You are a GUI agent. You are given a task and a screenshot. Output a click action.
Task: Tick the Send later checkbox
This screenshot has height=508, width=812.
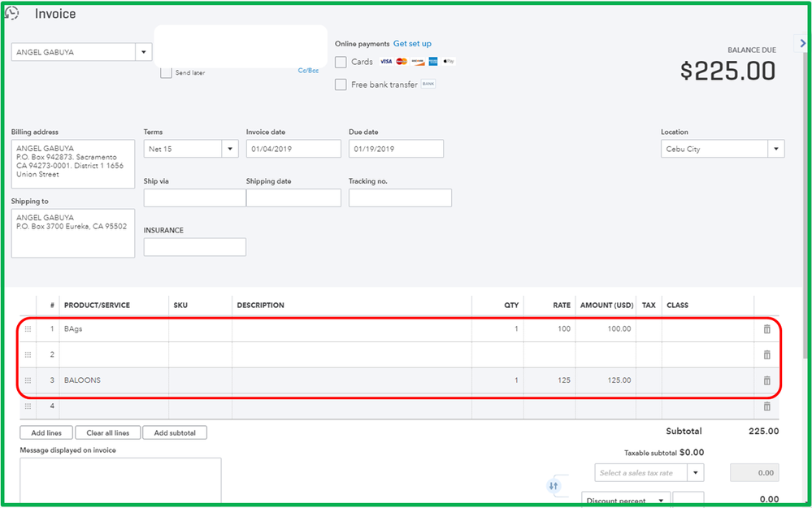166,72
